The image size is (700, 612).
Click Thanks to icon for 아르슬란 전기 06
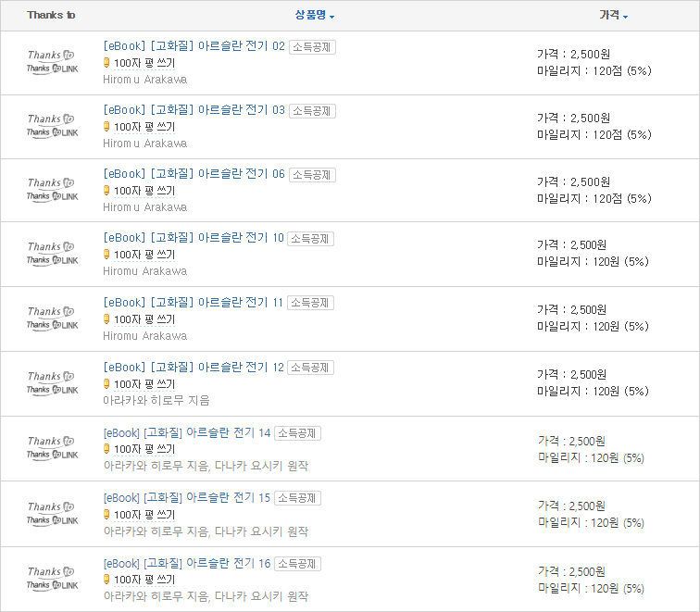(x=51, y=182)
